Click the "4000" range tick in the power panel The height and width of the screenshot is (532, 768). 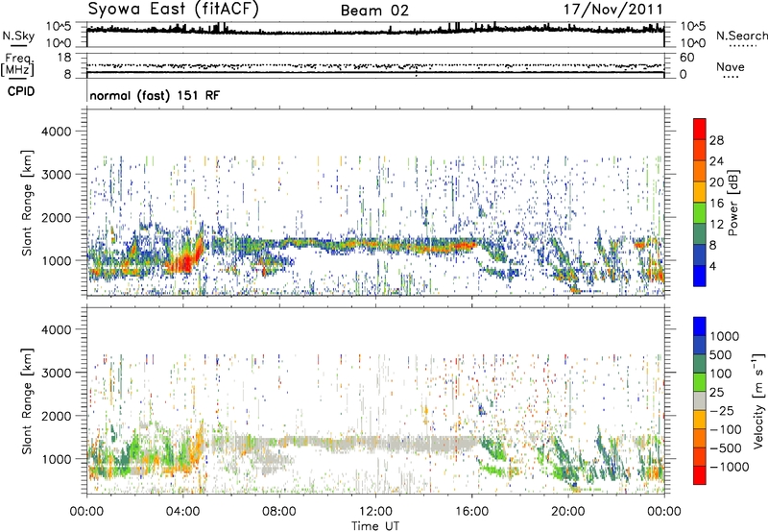point(56,132)
